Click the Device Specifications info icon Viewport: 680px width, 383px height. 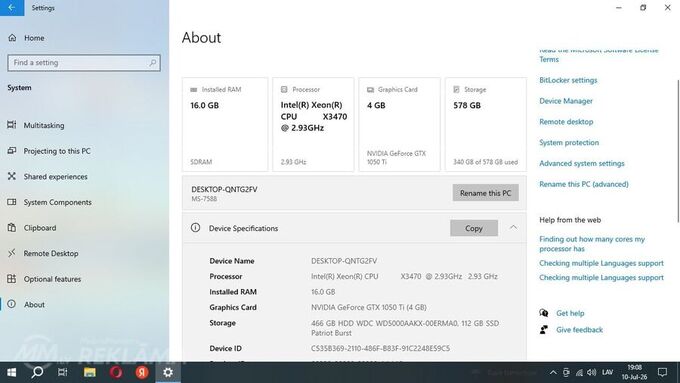coord(196,228)
